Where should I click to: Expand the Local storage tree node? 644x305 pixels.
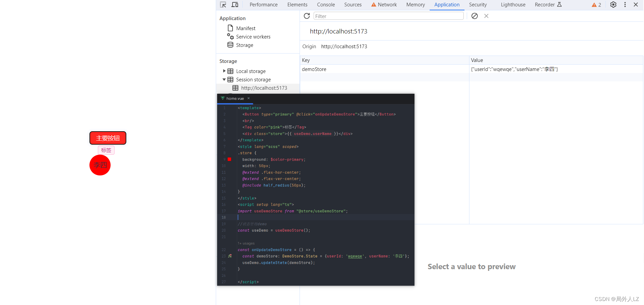(224, 71)
